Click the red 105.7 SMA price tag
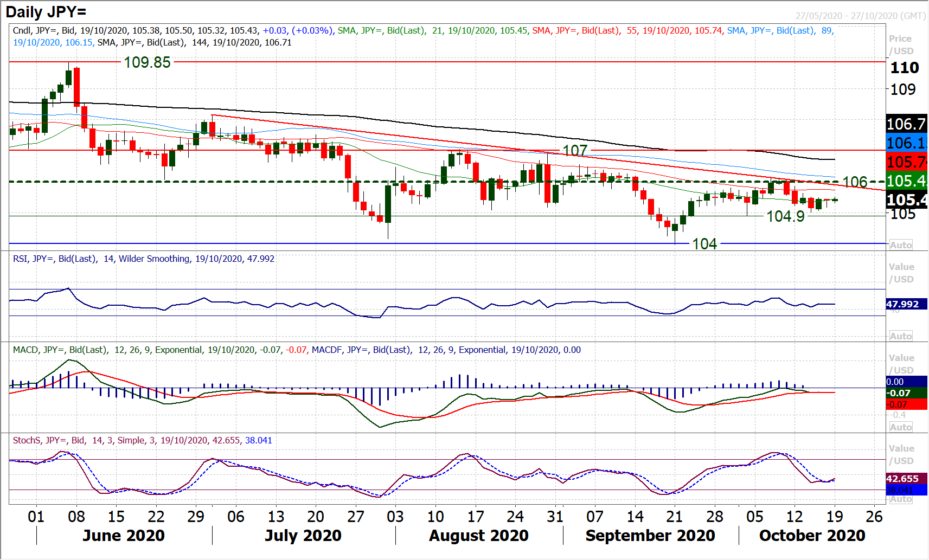 click(906, 162)
